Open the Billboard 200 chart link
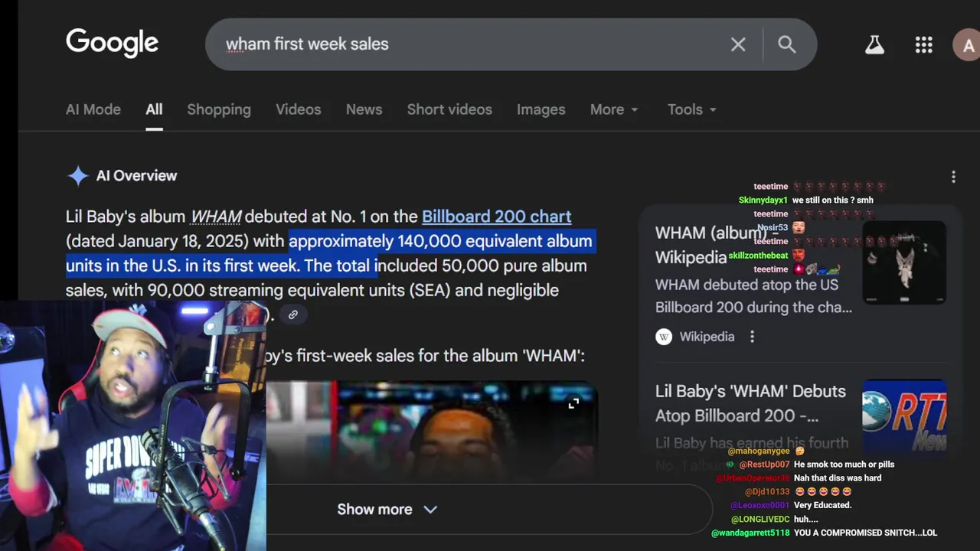Screen dimensions: 980x551 (496, 217)
